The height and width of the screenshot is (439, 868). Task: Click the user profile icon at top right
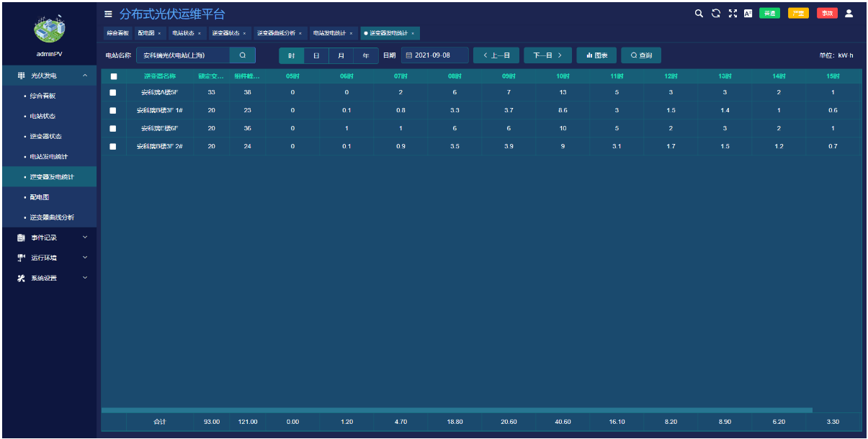tap(848, 13)
